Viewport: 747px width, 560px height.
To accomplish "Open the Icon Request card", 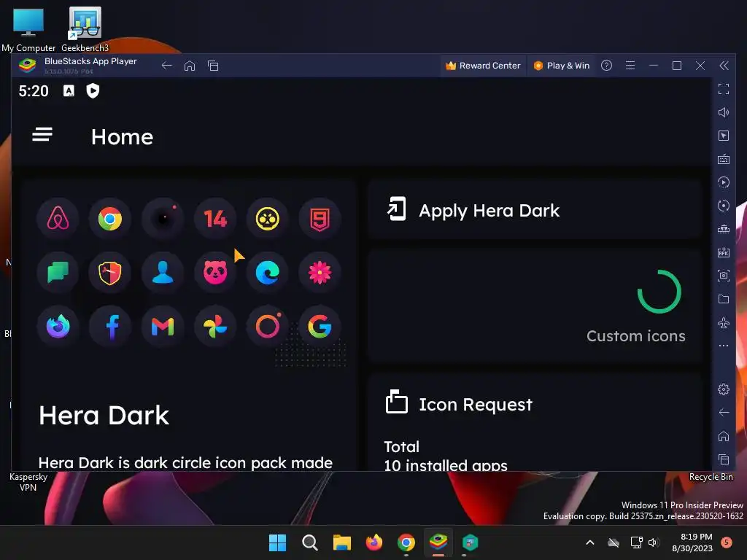I will click(x=535, y=422).
